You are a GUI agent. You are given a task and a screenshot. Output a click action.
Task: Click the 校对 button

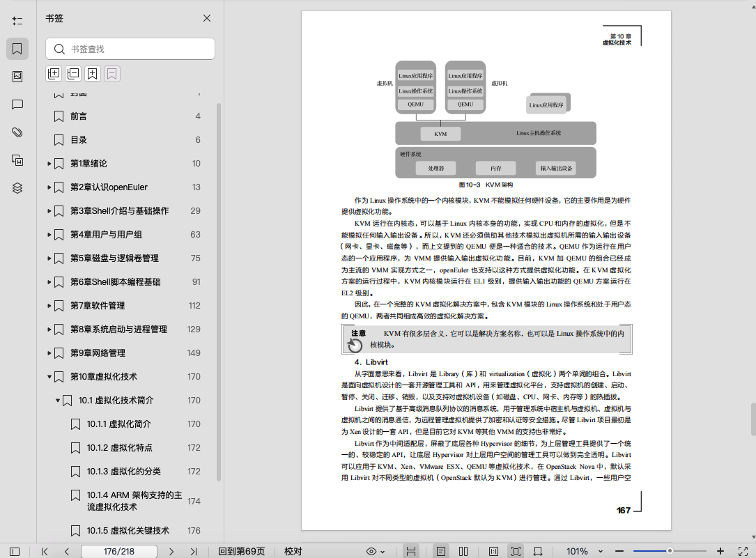(x=293, y=552)
